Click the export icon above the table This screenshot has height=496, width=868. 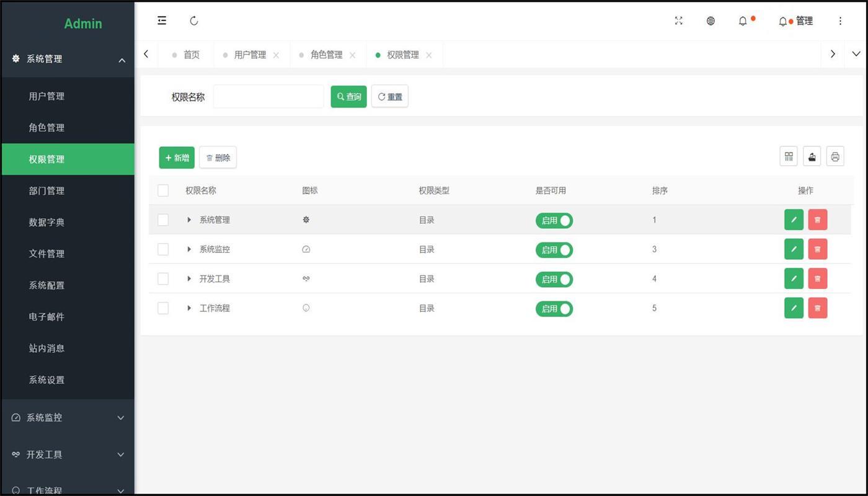click(x=812, y=157)
